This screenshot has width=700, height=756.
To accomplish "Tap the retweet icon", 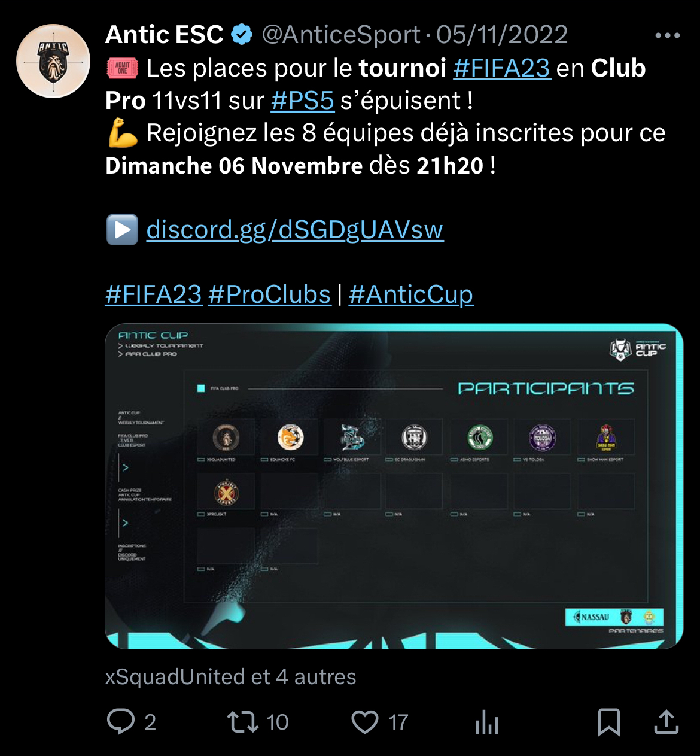I will click(x=244, y=721).
